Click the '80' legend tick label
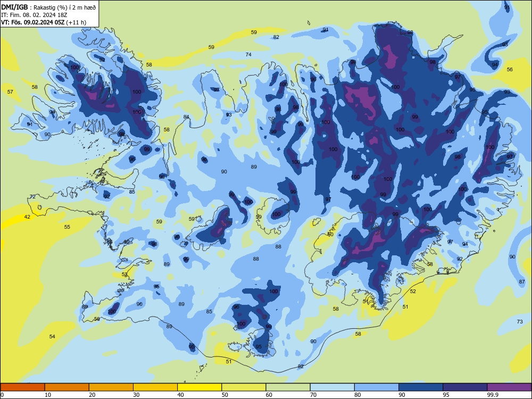 [358, 395]
